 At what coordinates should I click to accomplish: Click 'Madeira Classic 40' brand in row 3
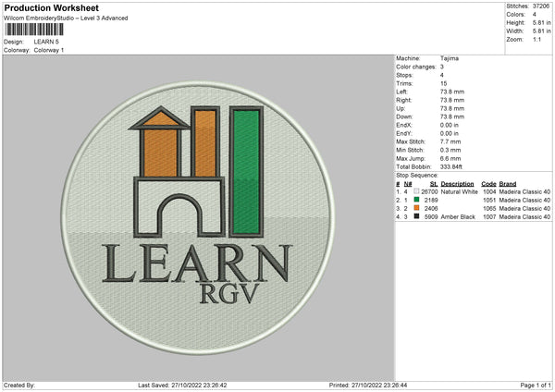524,208
